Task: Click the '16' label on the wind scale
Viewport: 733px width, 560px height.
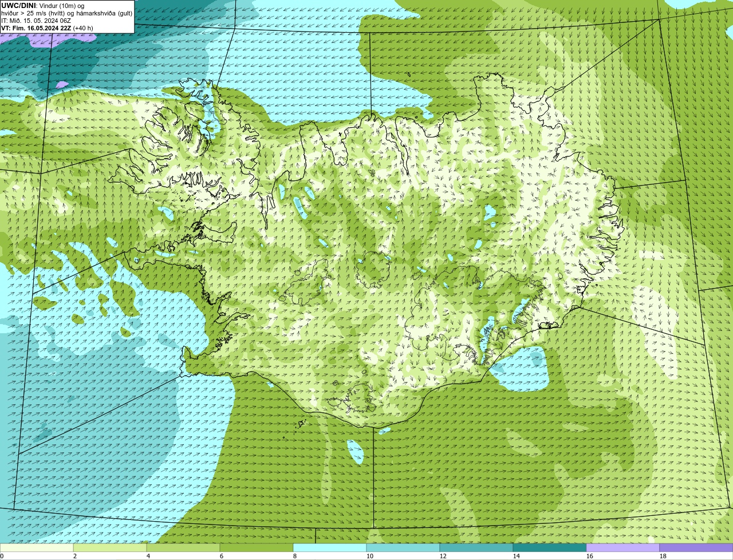Action: (590, 556)
